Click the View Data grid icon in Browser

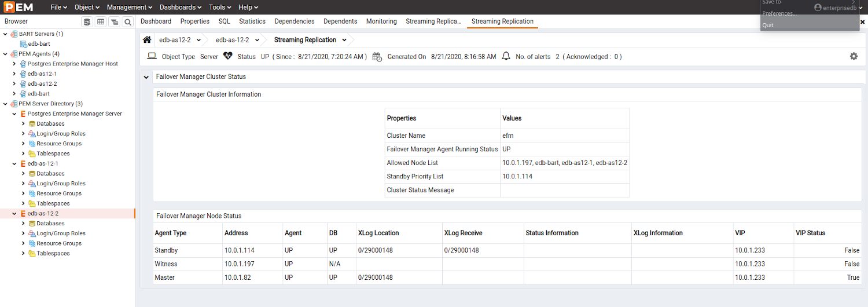pyautogui.click(x=101, y=21)
